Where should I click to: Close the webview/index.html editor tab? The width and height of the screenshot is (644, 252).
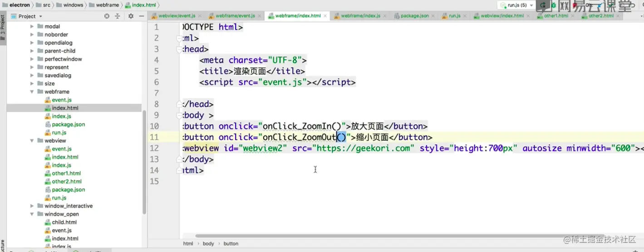click(527, 16)
